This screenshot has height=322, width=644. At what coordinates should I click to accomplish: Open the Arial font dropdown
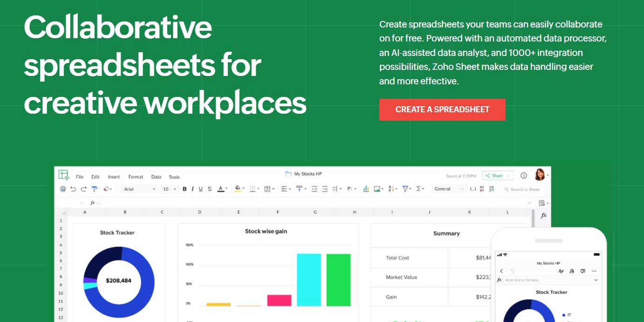point(140,189)
